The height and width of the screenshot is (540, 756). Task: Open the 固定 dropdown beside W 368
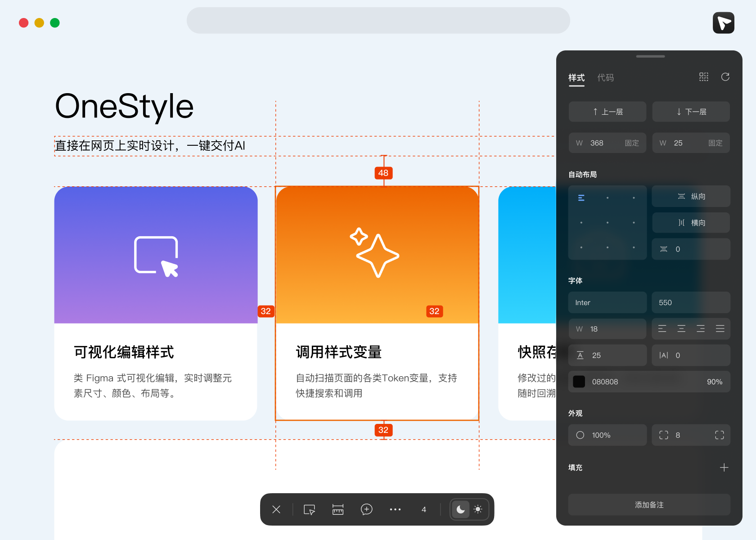(x=632, y=143)
